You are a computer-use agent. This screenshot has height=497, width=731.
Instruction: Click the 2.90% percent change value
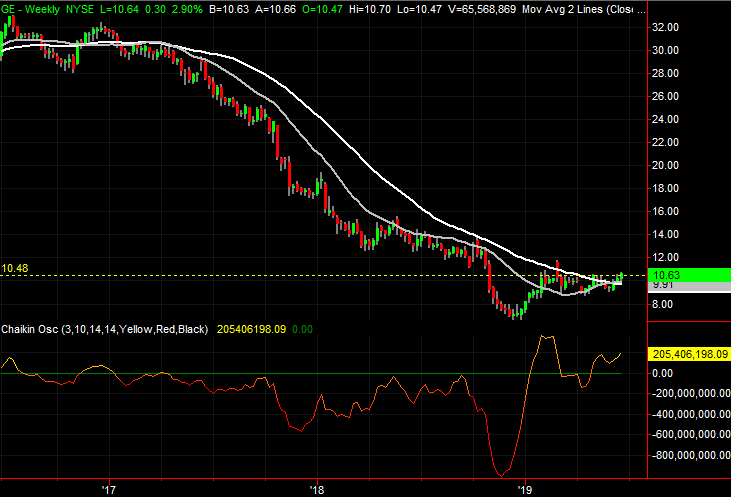click(x=187, y=9)
